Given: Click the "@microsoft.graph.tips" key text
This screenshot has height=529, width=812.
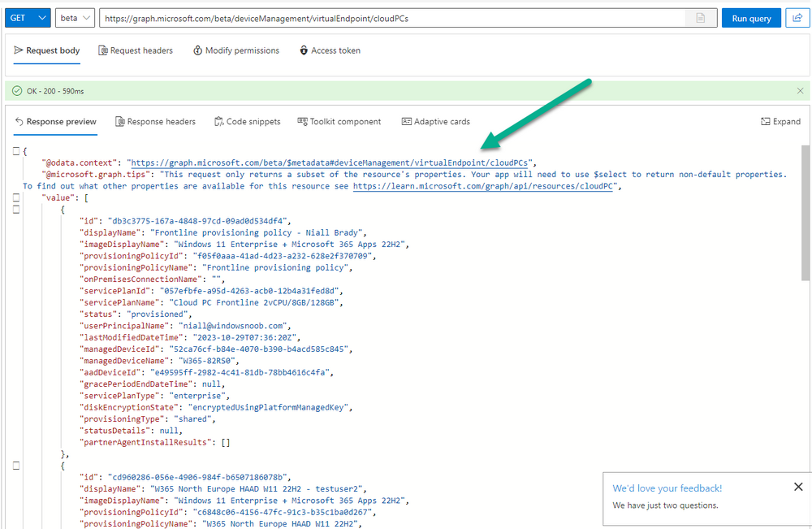Looking at the screenshot, I should pos(95,175).
